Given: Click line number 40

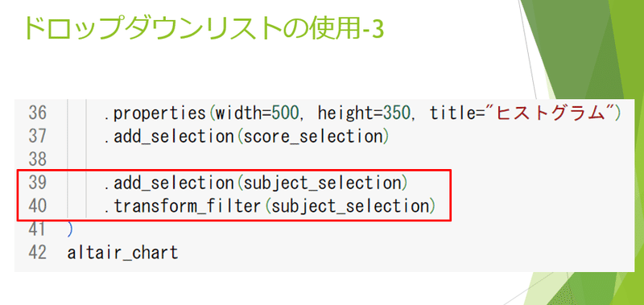Looking at the screenshot, I should 37,206.
